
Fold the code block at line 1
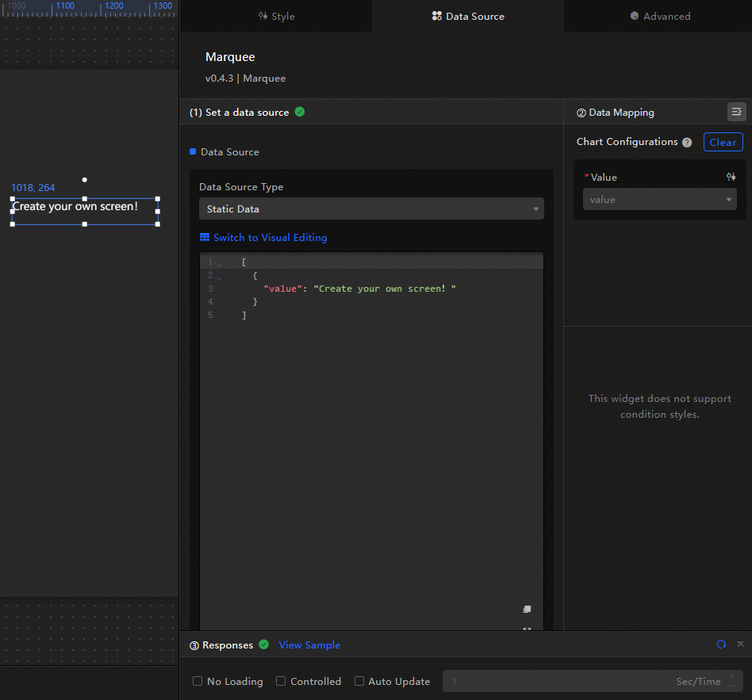(220, 264)
